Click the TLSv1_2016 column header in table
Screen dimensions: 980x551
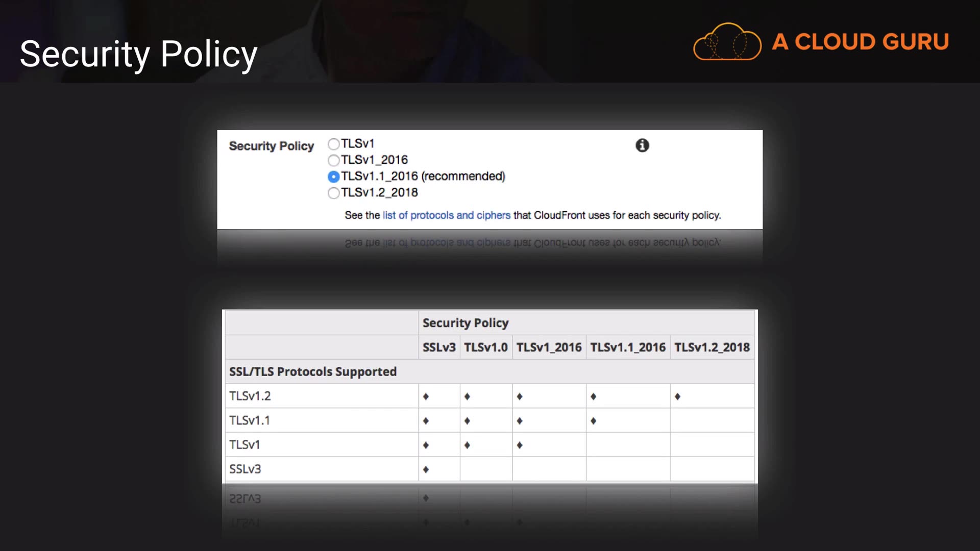point(549,347)
